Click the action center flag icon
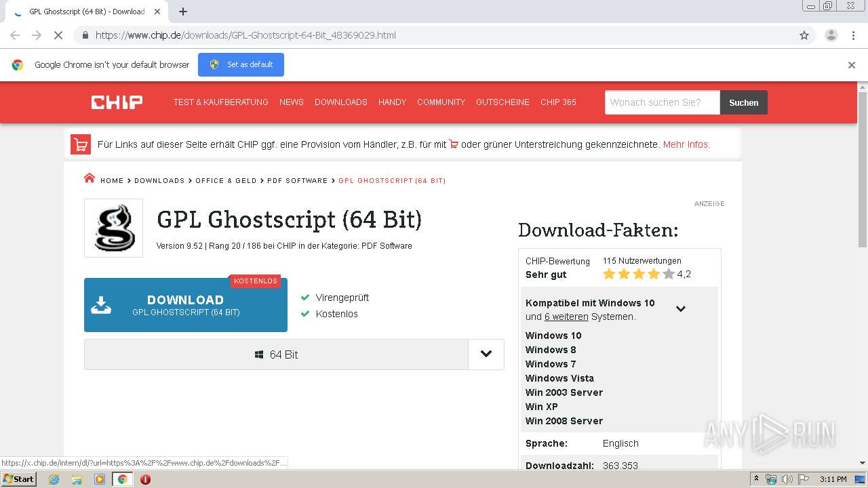 click(x=802, y=479)
